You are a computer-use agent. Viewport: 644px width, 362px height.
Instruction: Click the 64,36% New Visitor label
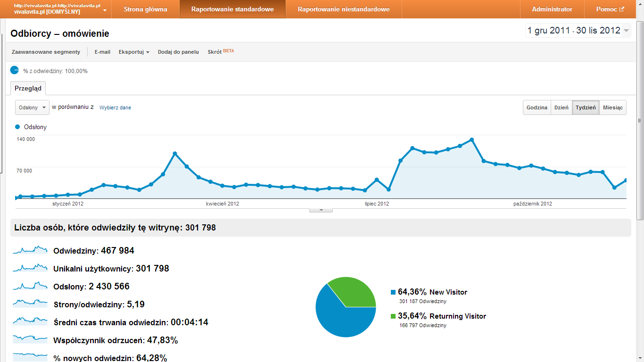pos(433,292)
